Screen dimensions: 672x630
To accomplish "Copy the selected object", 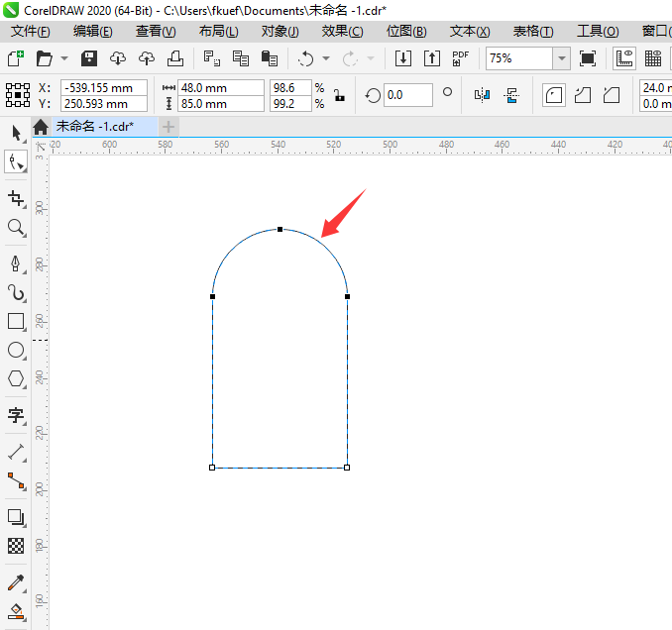I will (x=241, y=58).
